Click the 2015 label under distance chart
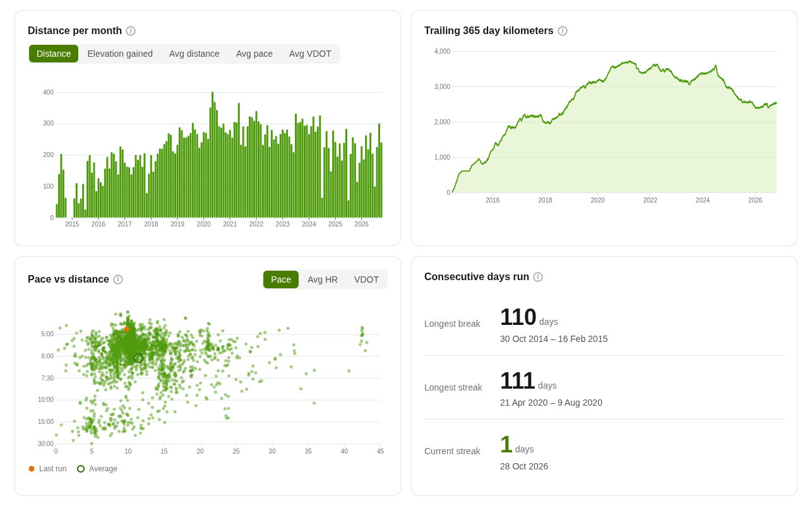Viewport: 812px width, 506px height. pos(72,225)
